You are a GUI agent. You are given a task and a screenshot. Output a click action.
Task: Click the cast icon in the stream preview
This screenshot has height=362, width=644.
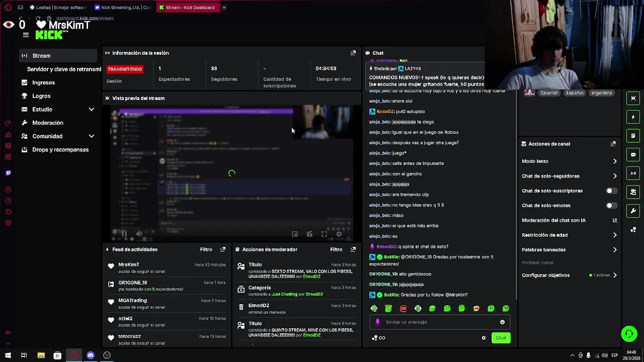[x=309, y=234]
